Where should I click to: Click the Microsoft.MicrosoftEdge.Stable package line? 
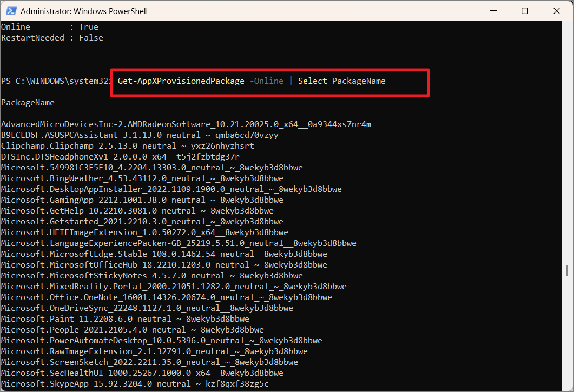164,254
